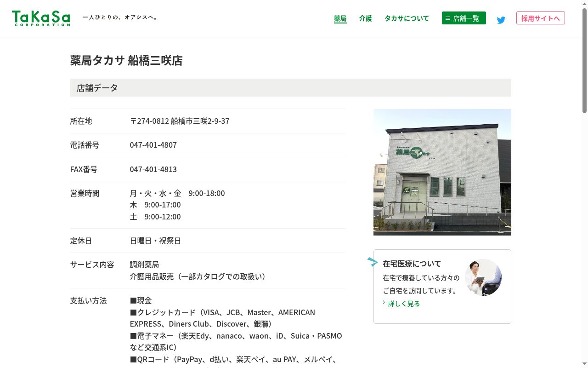
Task: Click the tagline 一人ひとりの、オアシスへ。
Action: click(x=121, y=17)
